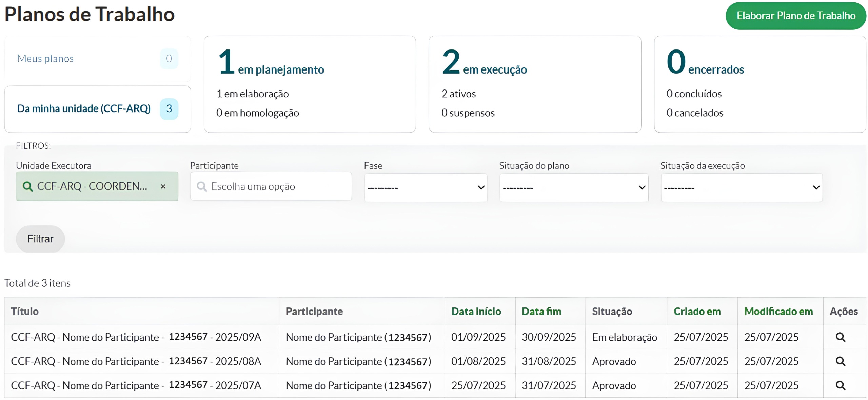Open the em planejamento summary card
This screenshot has height=400, width=868.
pos(310,84)
